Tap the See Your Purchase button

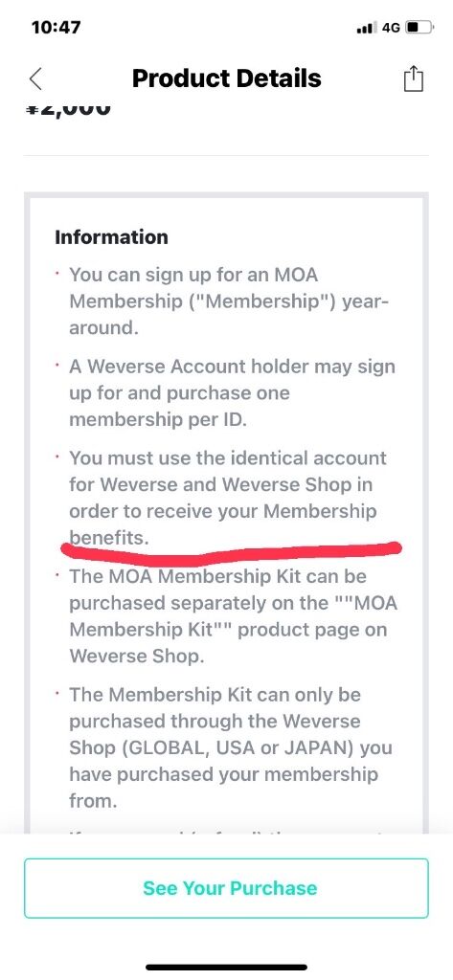click(226, 888)
